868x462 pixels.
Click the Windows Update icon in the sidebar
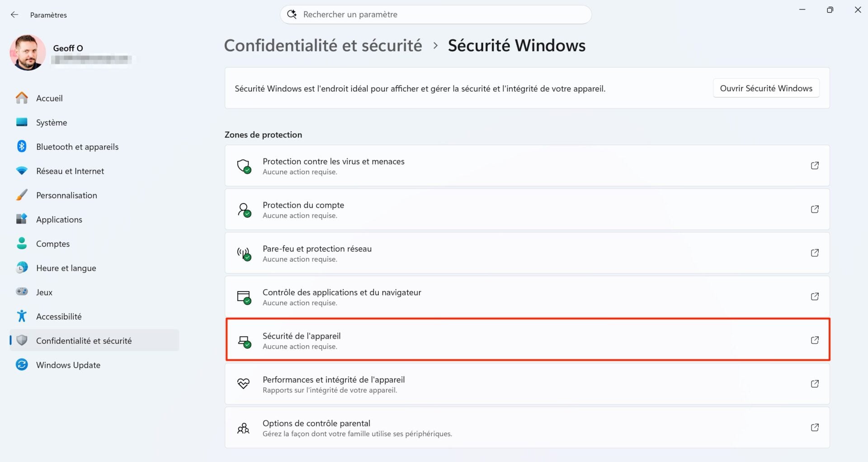tap(21, 365)
